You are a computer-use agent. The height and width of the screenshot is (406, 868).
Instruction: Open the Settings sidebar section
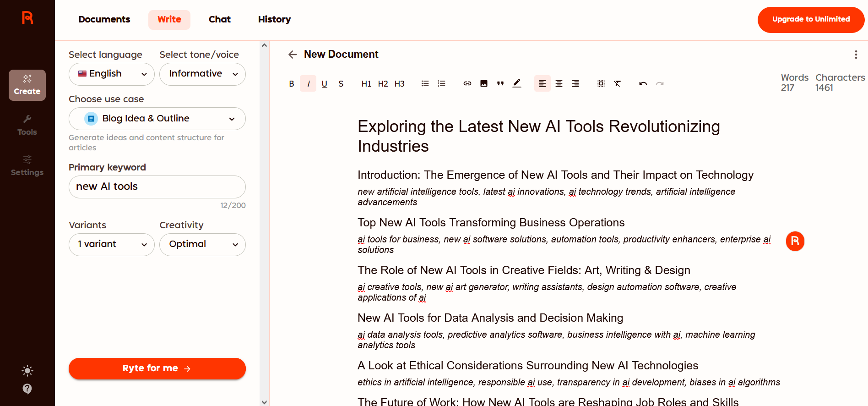27,166
